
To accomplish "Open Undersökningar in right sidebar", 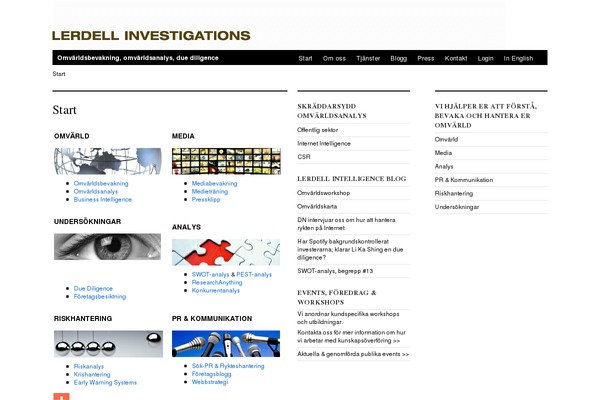I will pos(457,207).
